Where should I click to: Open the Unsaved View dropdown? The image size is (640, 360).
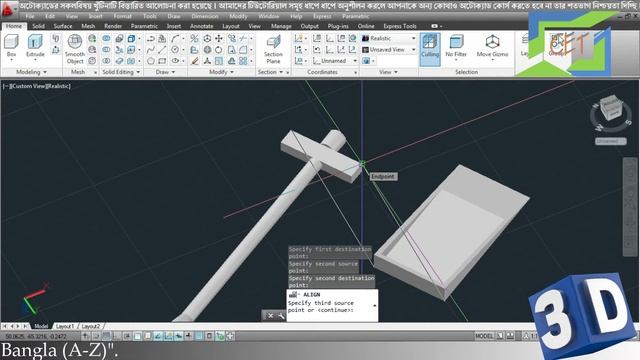[x=389, y=50]
